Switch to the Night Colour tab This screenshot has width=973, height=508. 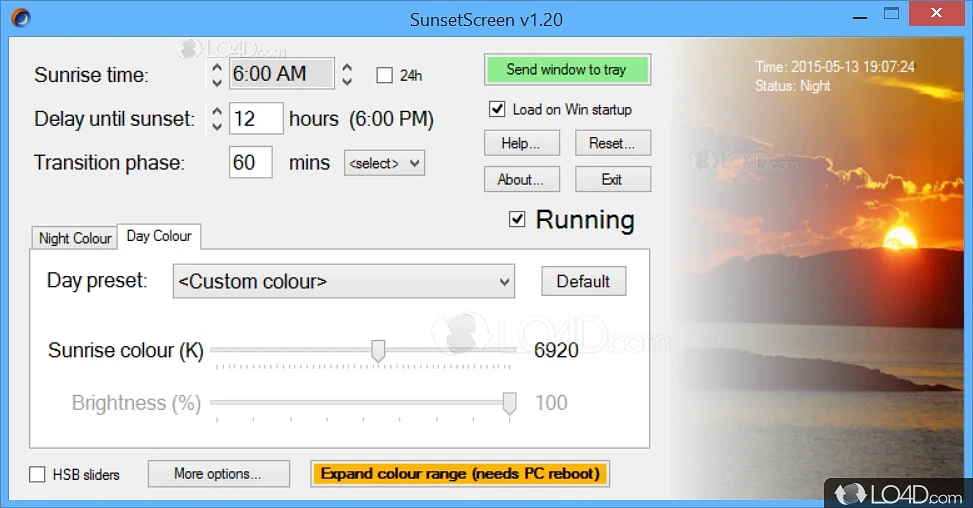click(74, 238)
